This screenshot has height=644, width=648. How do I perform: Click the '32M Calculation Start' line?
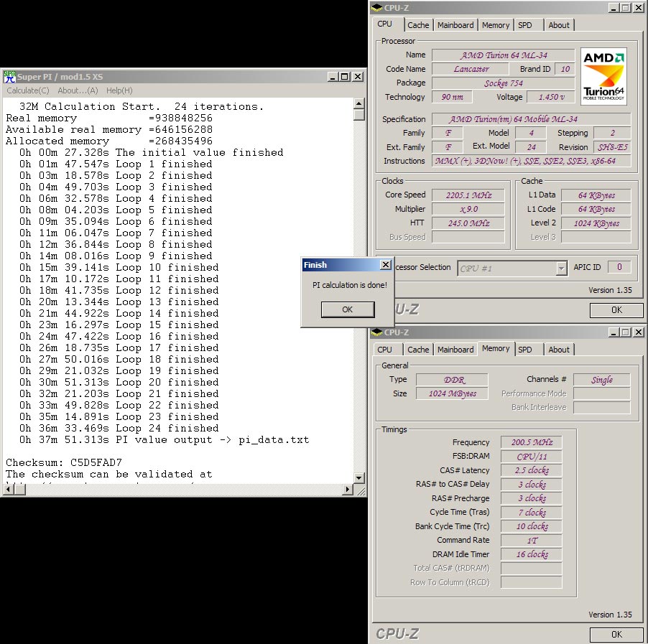(x=141, y=106)
